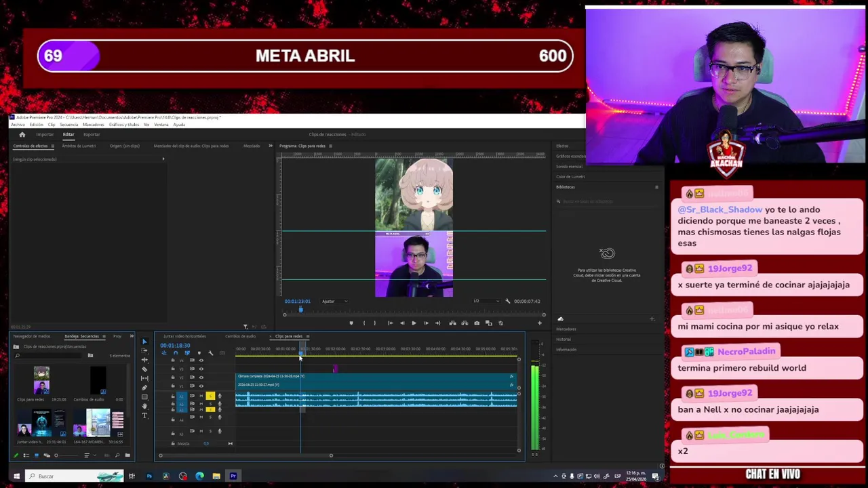Image resolution: width=868 pixels, height=488 pixels.
Task: Select the Selection arrow tool in timeline toolbar
Action: [x=144, y=342]
